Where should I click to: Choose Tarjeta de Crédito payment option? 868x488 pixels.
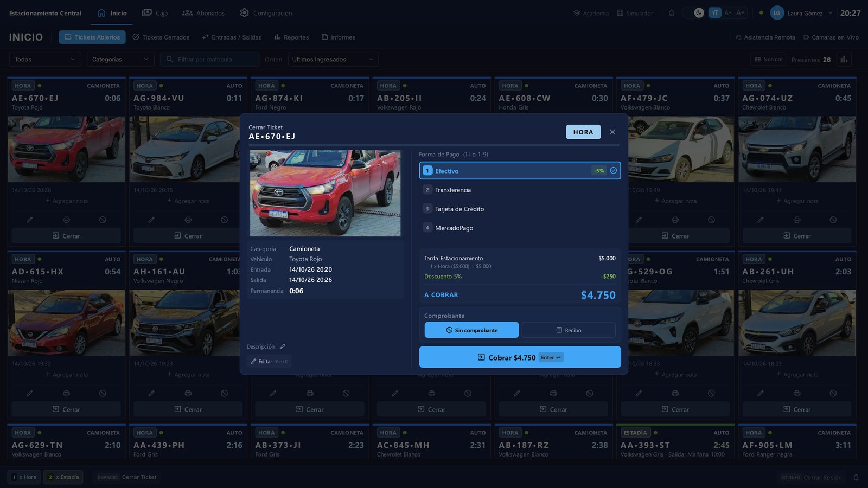(520, 209)
